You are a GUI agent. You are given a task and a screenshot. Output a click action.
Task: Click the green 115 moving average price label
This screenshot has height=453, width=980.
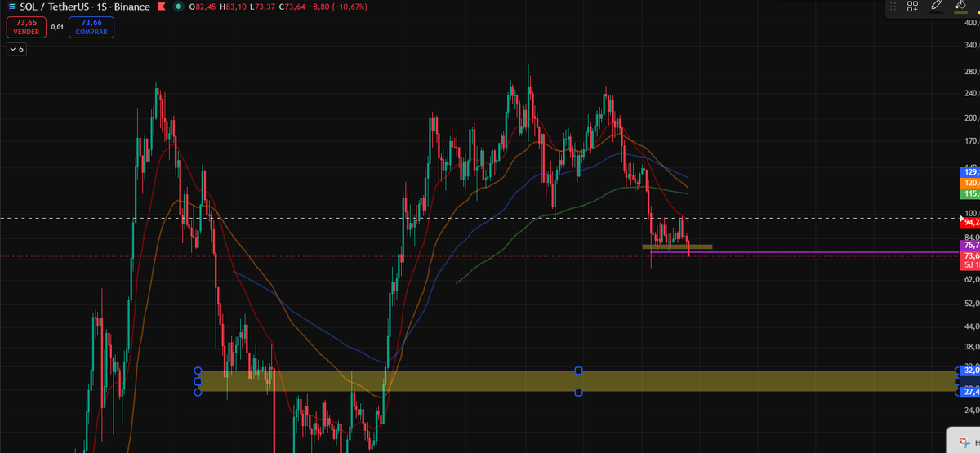971,193
